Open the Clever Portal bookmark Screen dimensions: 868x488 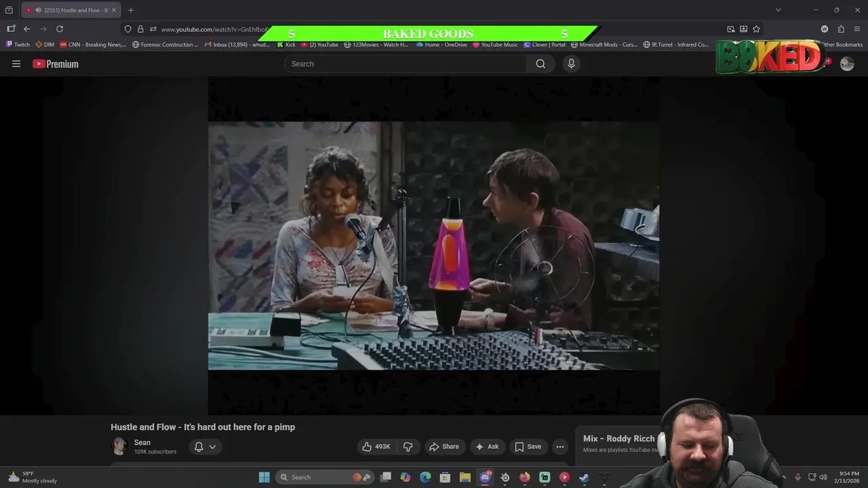tap(545, 45)
